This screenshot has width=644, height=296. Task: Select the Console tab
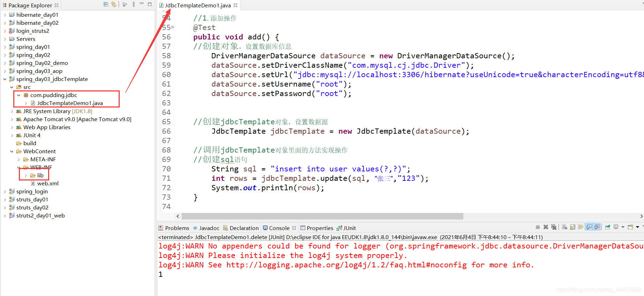[276, 228]
